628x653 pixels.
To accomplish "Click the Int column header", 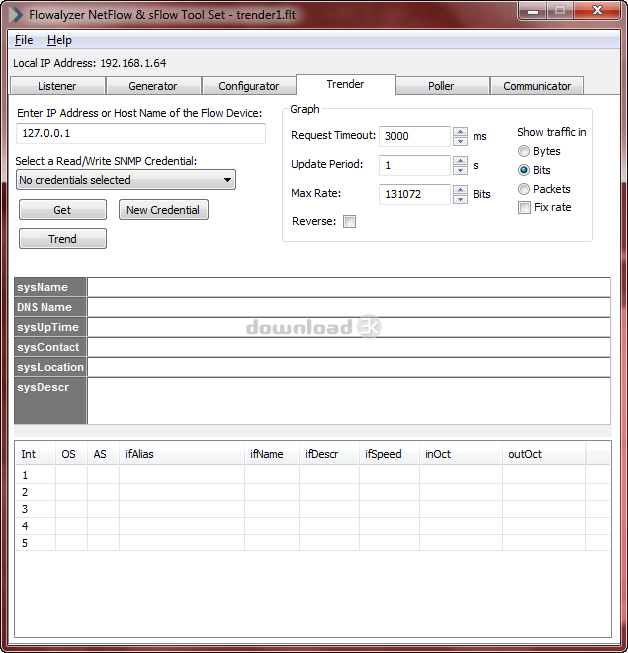I will click(x=35, y=454).
